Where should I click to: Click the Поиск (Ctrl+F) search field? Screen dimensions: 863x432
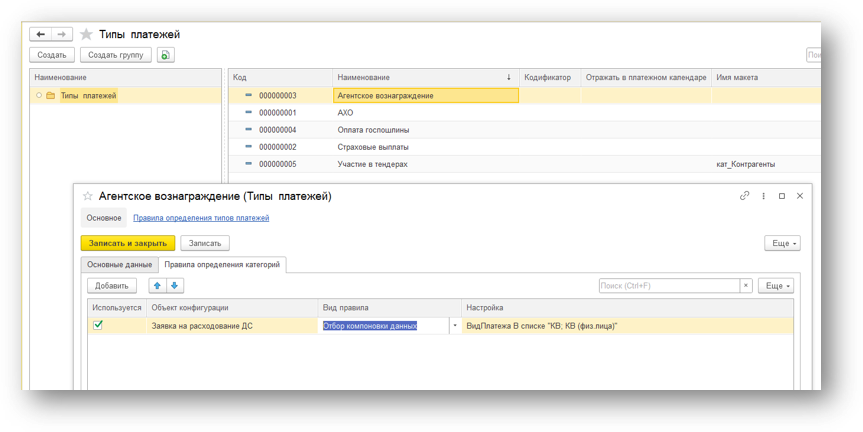pos(669,286)
